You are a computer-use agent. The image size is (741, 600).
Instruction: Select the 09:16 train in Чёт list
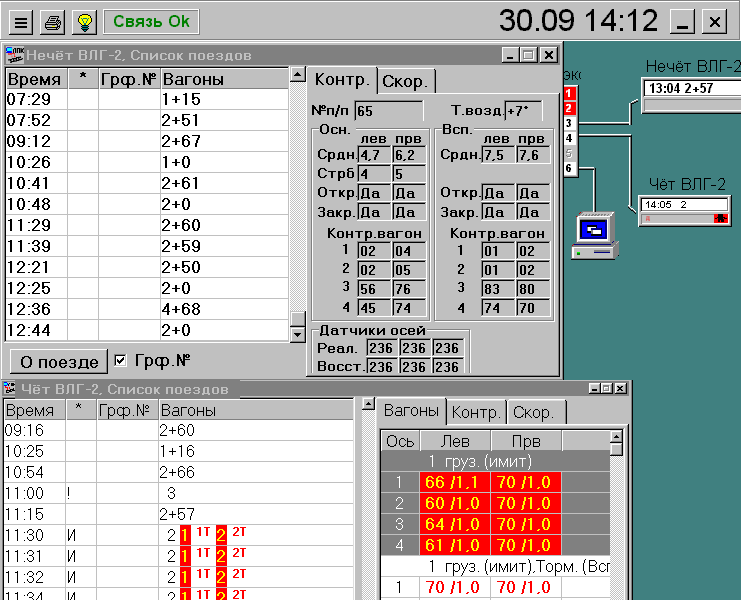tap(179, 430)
